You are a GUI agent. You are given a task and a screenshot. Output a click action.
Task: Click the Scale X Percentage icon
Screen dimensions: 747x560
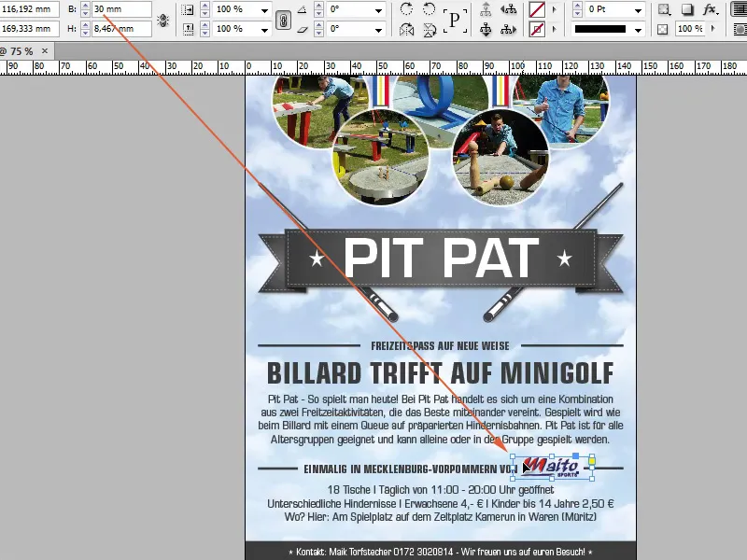pos(189,9)
